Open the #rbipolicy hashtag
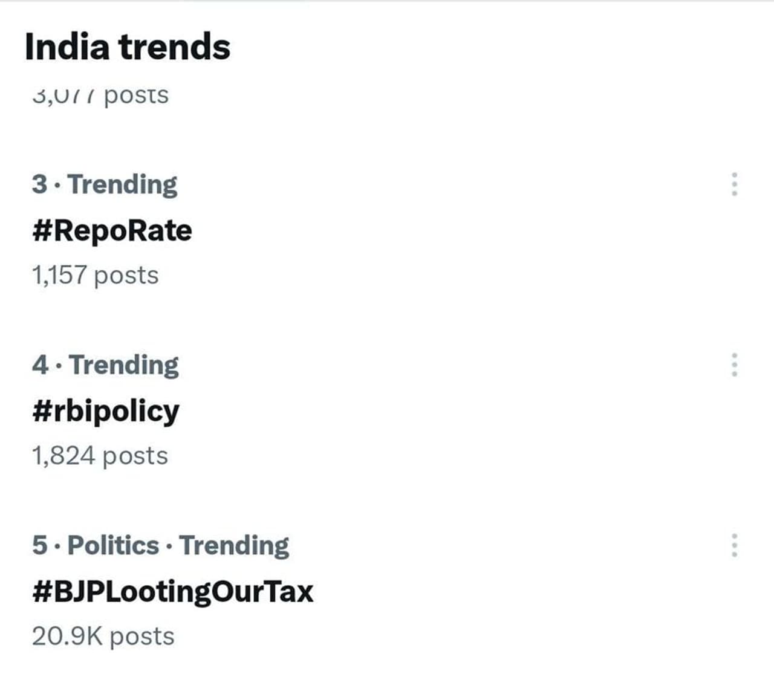Image resolution: width=774 pixels, height=700 pixels. coord(106,412)
